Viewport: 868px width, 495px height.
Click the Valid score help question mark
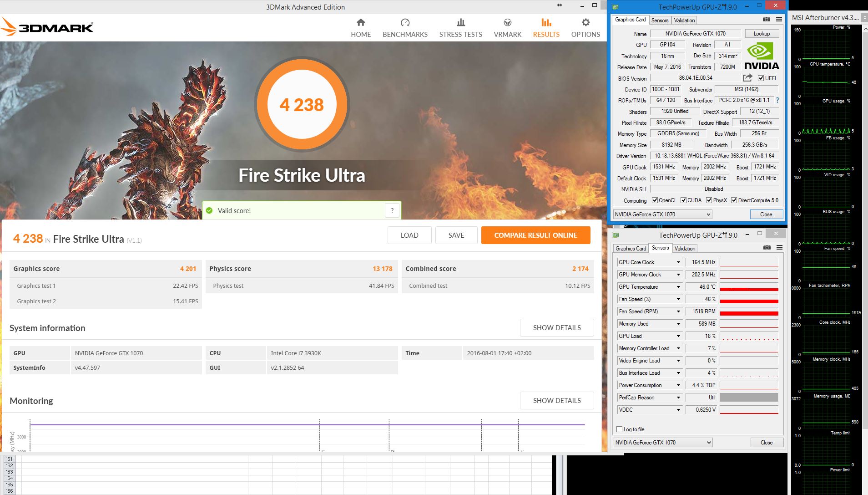click(x=392, y=210)
